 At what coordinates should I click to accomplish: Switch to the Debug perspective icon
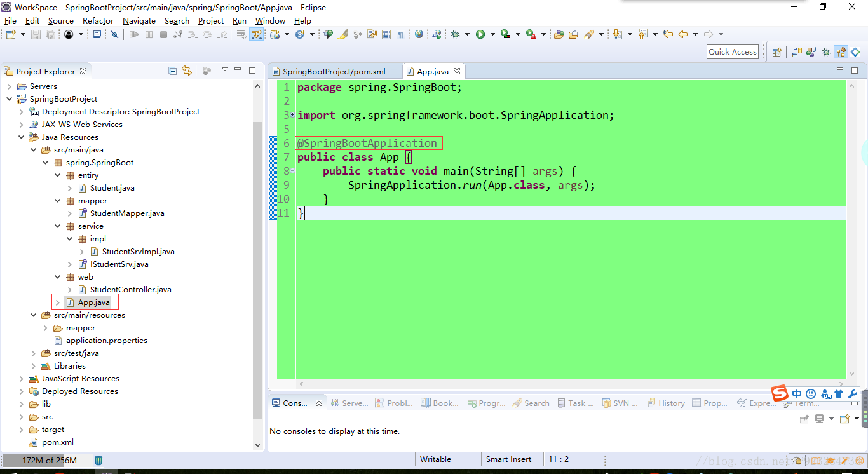coord(826,52)
